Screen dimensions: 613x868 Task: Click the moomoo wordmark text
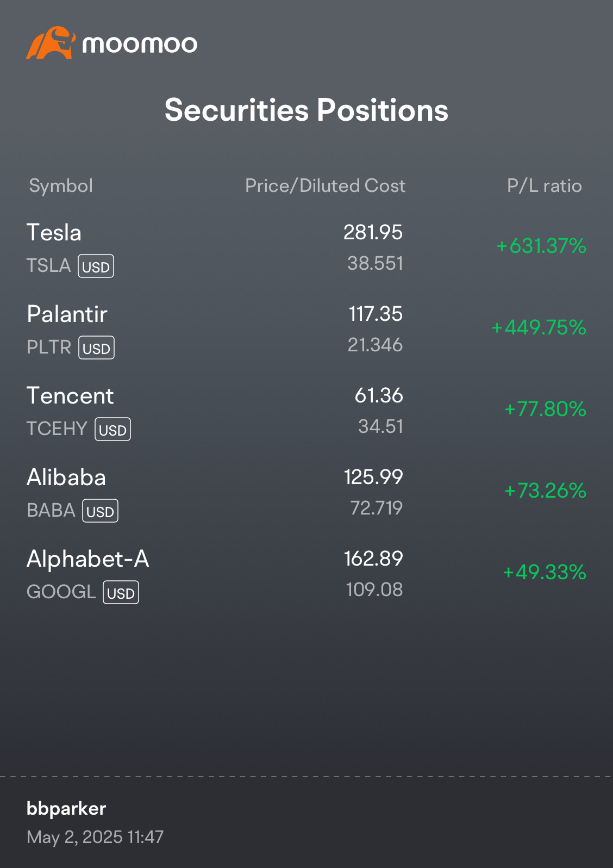[140, 44]
